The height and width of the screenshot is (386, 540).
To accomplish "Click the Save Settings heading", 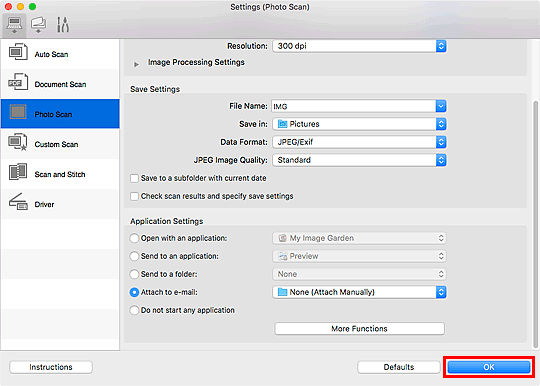I will pyautogui.click(x=155, y=89).
